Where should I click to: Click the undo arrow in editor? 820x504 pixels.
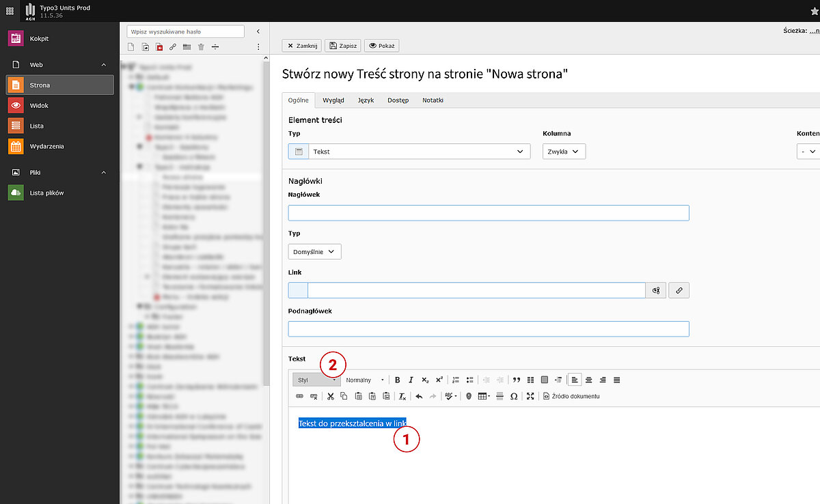(x=419, y=396)
